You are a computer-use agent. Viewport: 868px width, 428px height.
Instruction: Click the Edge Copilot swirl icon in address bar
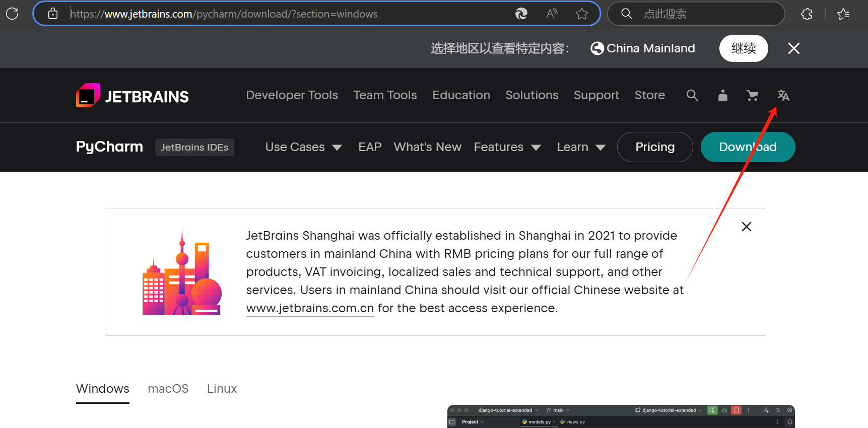click(x=521, y=14)
